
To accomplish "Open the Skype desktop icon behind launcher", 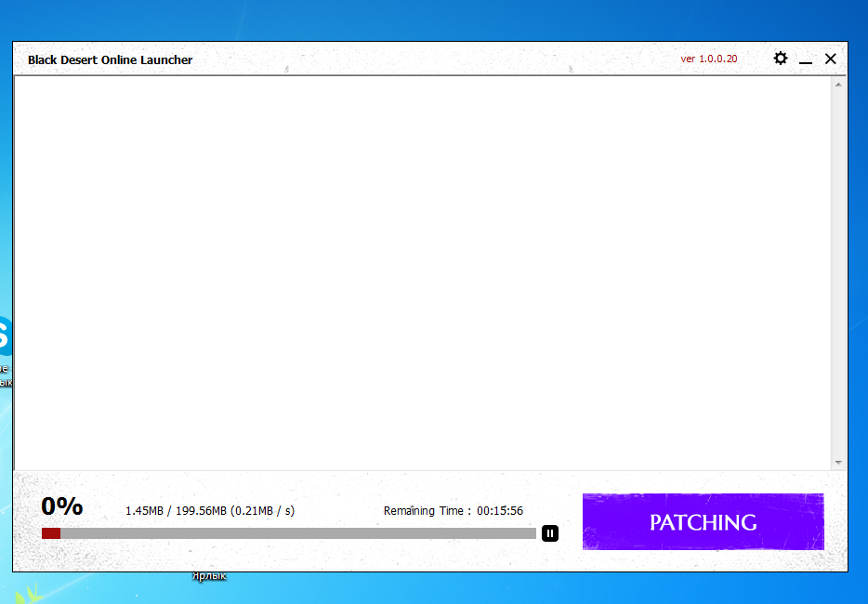I will pos(6,335).
